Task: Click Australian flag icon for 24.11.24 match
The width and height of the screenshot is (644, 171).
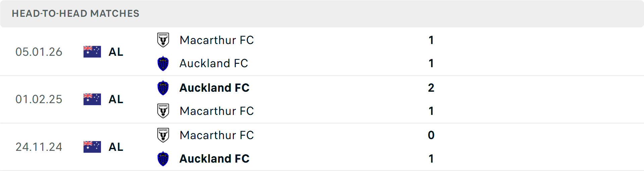Action: [92, 147]
